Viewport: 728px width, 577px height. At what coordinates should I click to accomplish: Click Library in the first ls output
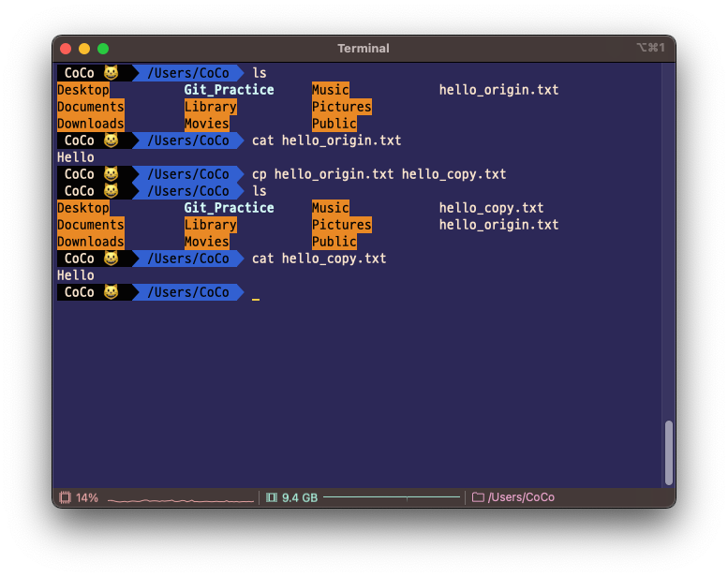click(x=210, y=107)
